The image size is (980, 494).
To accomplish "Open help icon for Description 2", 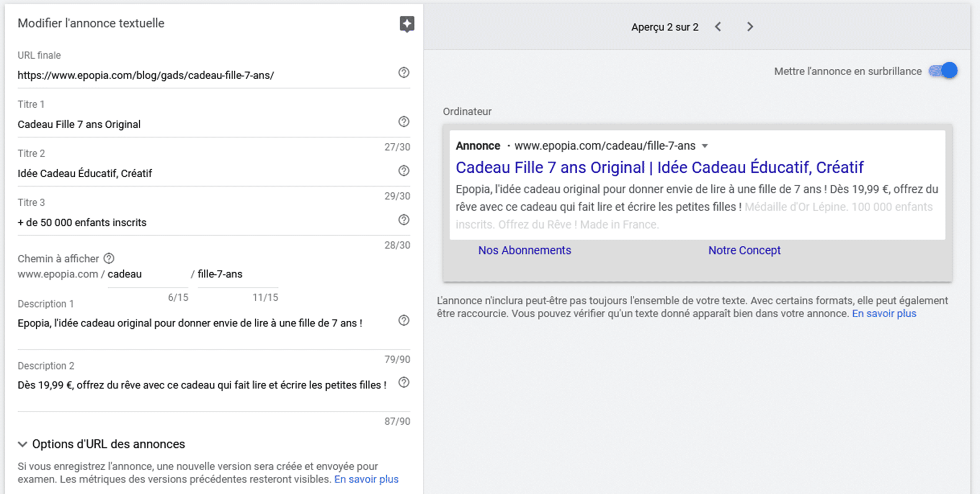I will click(403, 382).
